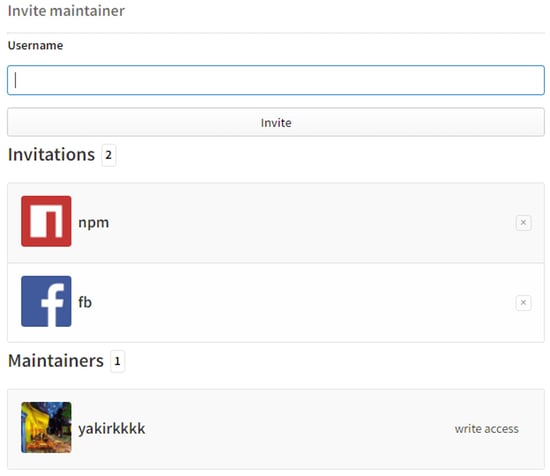
Task: Select empty area of yakirkkkk maintainer row
Action: 298,429
